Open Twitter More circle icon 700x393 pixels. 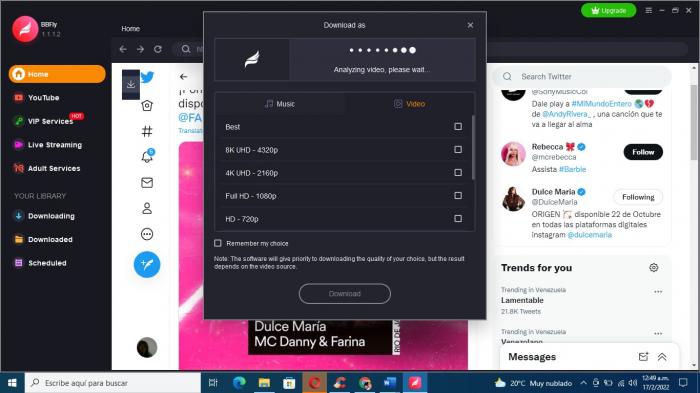tap(147, 234)
